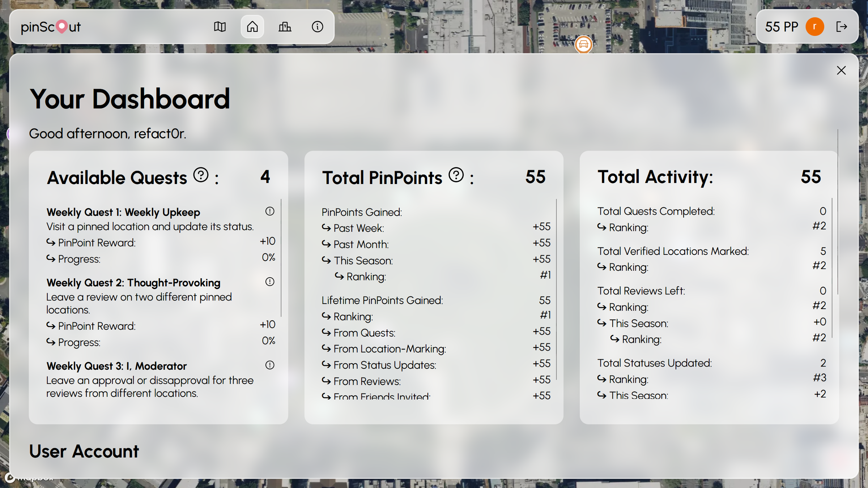Open the leaderboard bar-chart icon
Screen dimensions: 868x488
[x=285, y=26]
